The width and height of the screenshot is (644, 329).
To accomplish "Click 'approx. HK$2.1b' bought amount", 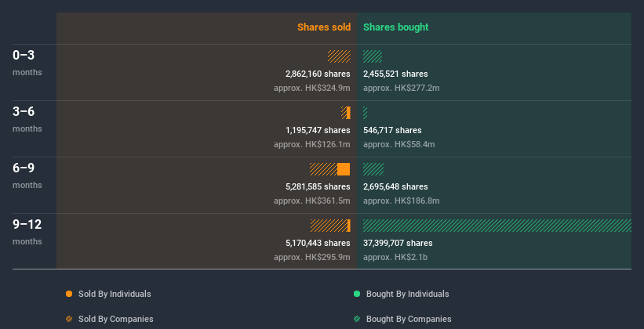I will [395, 257].
